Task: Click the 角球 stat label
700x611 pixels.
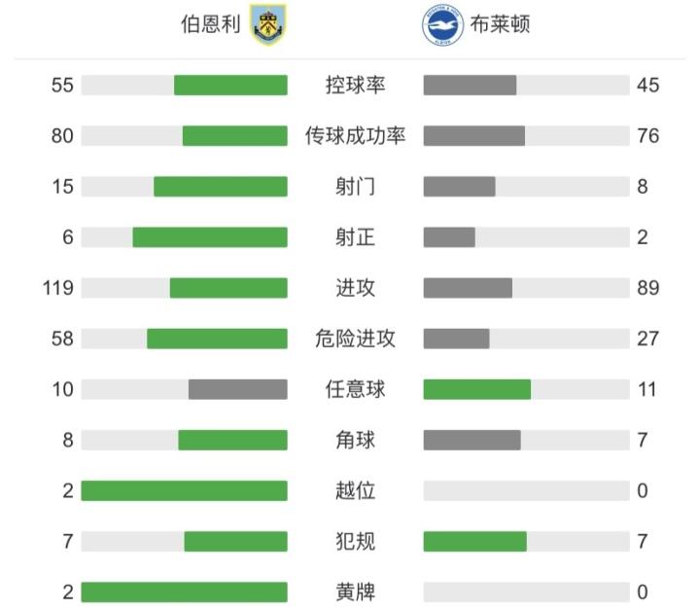Action: click(355, 440)
